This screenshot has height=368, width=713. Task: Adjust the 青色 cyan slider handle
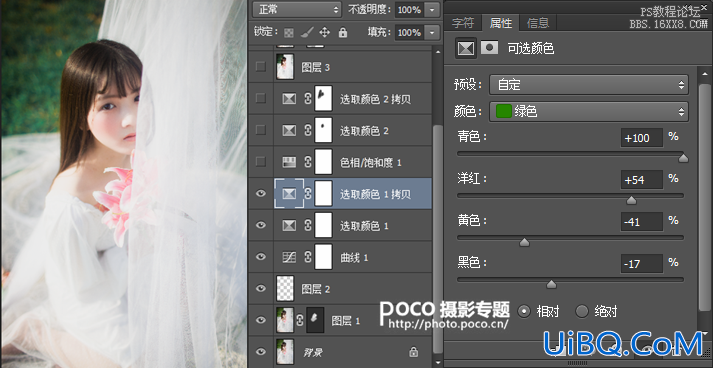683,158
